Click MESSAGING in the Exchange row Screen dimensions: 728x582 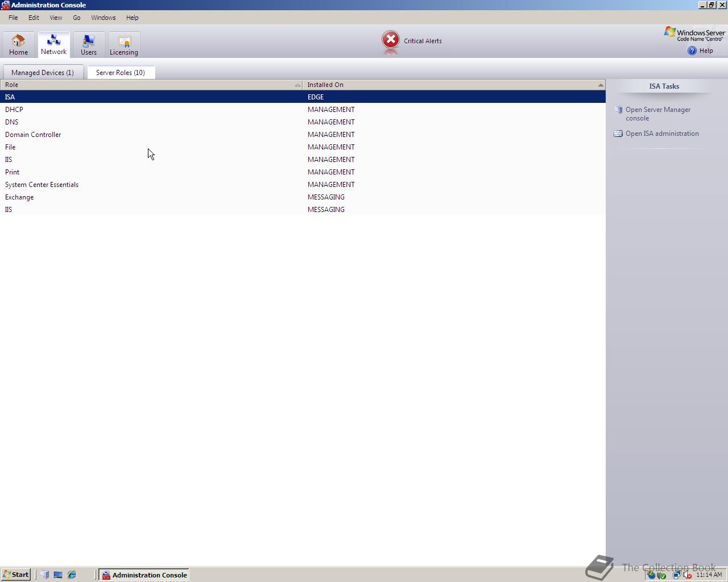[x=326, y=197]
